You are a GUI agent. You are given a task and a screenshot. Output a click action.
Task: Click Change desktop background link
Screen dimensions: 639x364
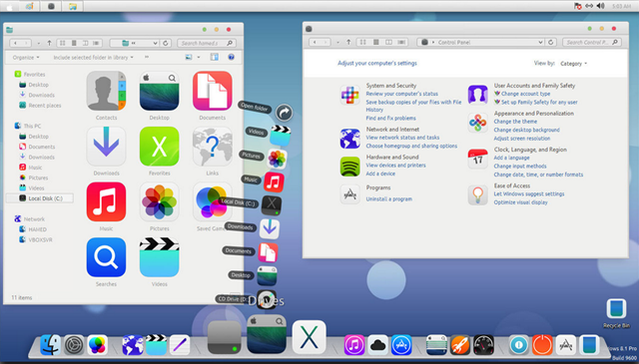(x=527, y=130)
